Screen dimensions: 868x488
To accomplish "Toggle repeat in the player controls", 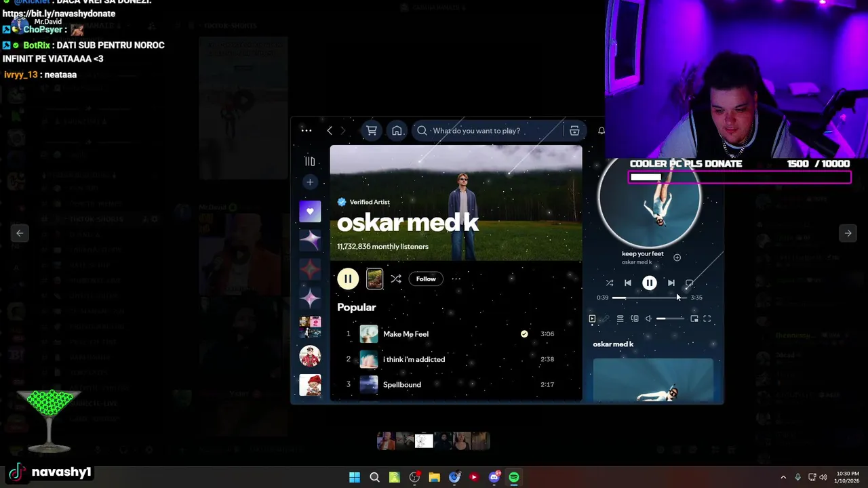I will tap(689, 283).
